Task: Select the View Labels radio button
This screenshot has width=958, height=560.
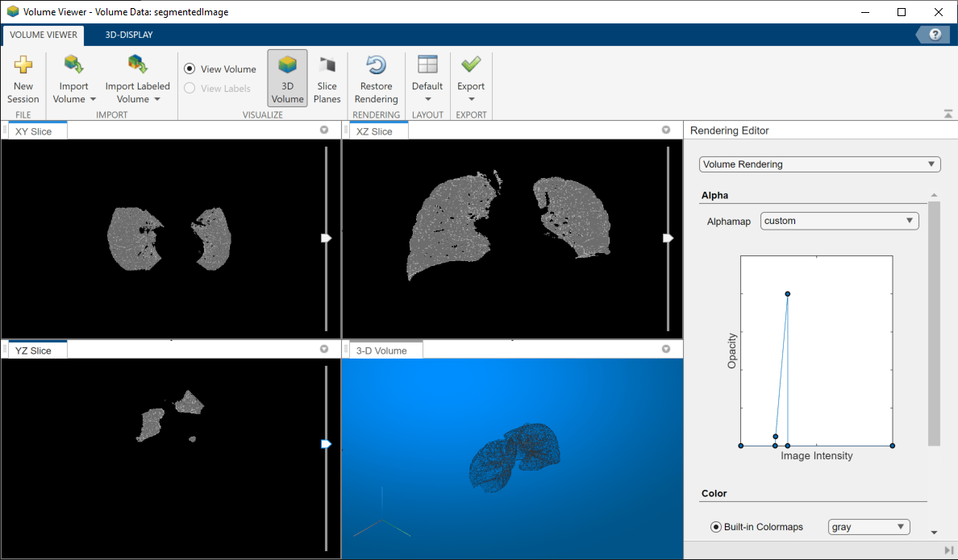Action: pyautogui.click(x=190, y=89)
